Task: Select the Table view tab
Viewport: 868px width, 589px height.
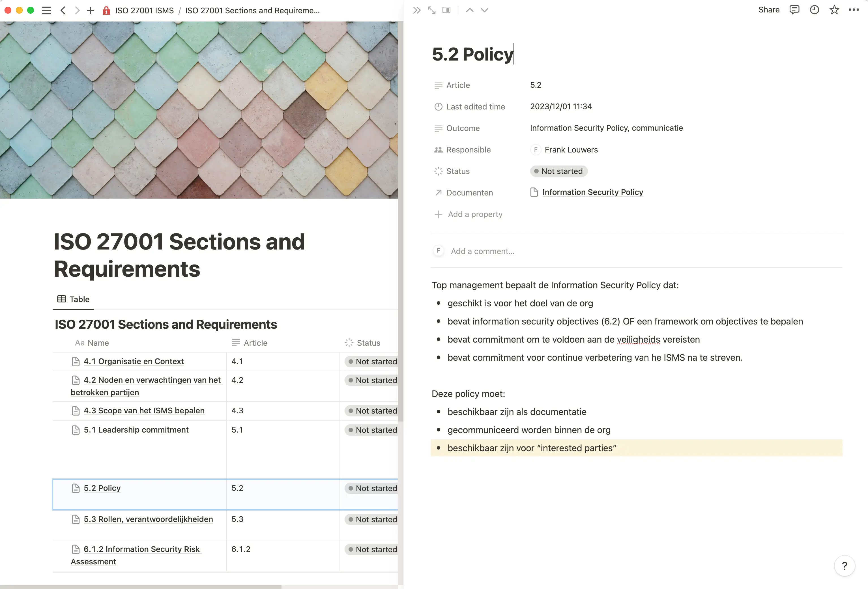Action: tap(74, 299)
